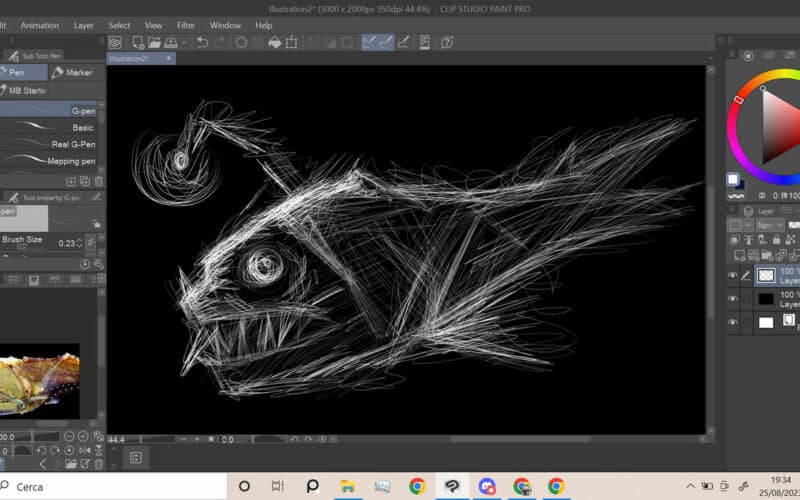800x500 pixels.
Task: Open the Filter menu
Action: [186, 25]
